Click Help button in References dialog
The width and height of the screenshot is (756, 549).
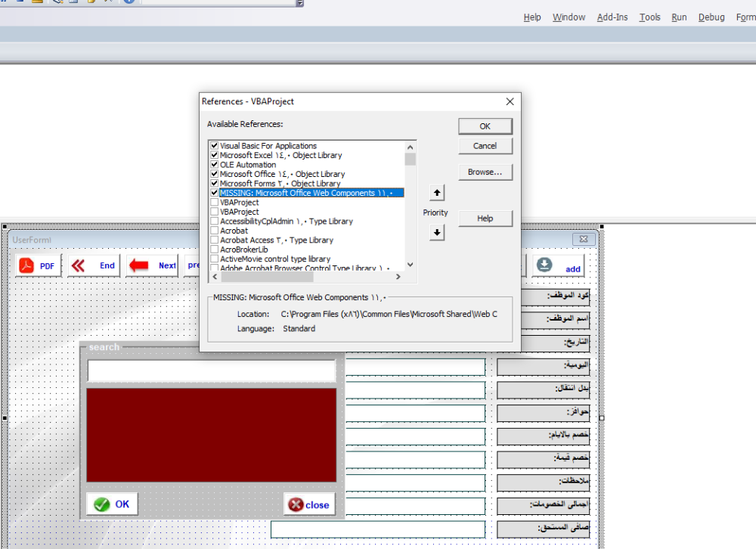[485, 219]
